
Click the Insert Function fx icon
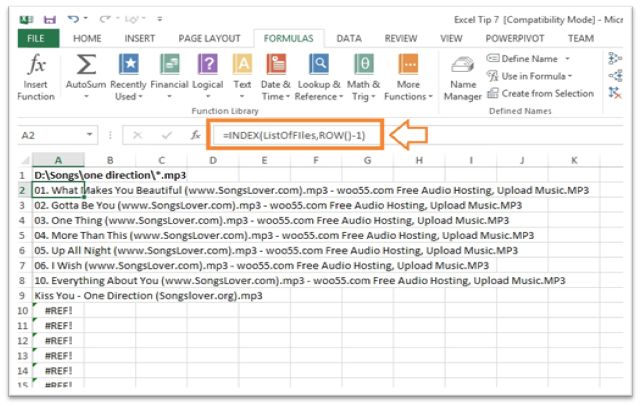click(x=36, y=65)
